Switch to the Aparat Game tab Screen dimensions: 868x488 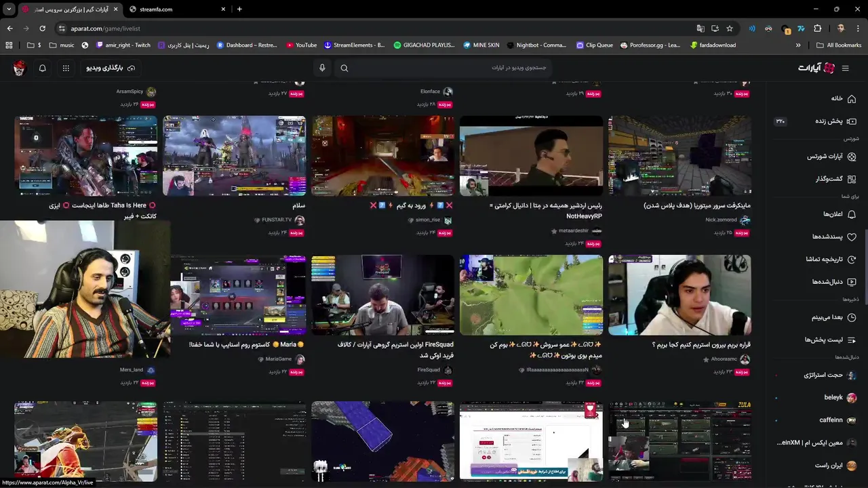click(x=69, y=9)
